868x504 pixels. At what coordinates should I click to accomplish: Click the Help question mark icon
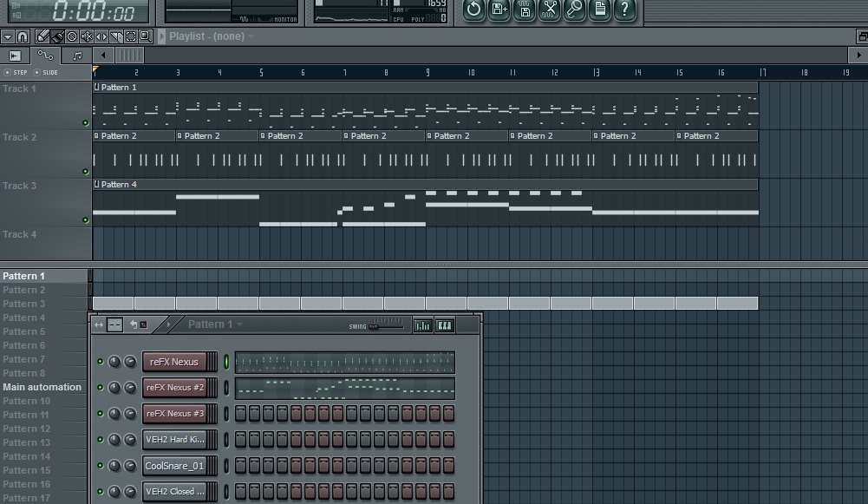coord(625,9)
